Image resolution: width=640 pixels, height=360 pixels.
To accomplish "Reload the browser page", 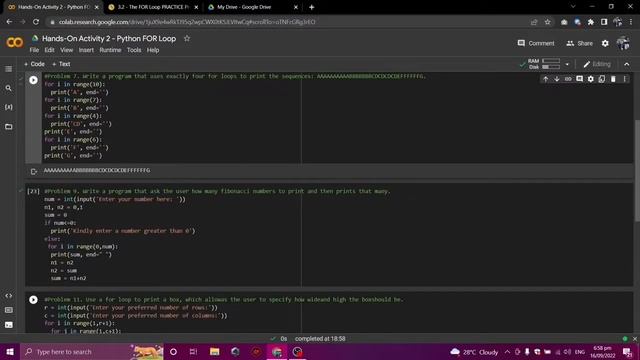I will point(36,22).
